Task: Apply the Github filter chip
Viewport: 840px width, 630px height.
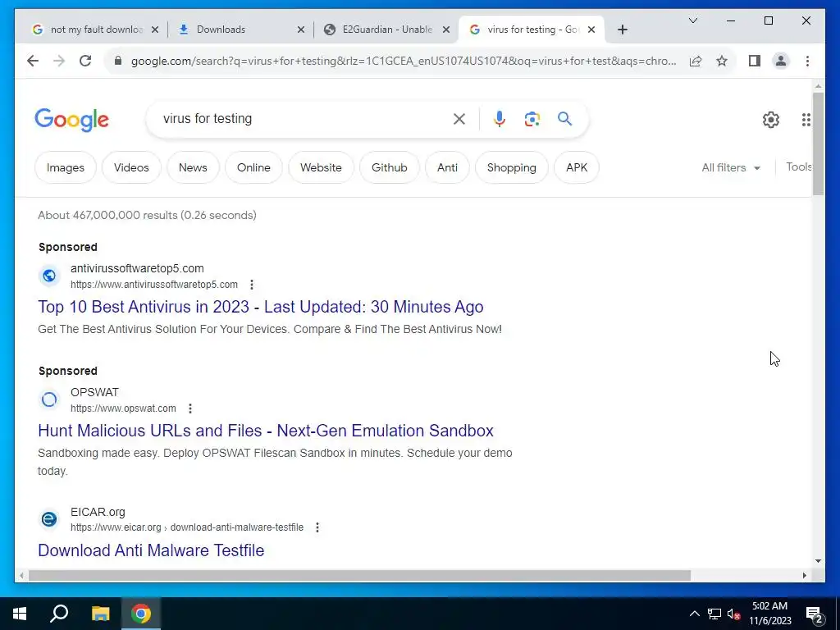Action: pyautogui.click(x=390, y=167)
